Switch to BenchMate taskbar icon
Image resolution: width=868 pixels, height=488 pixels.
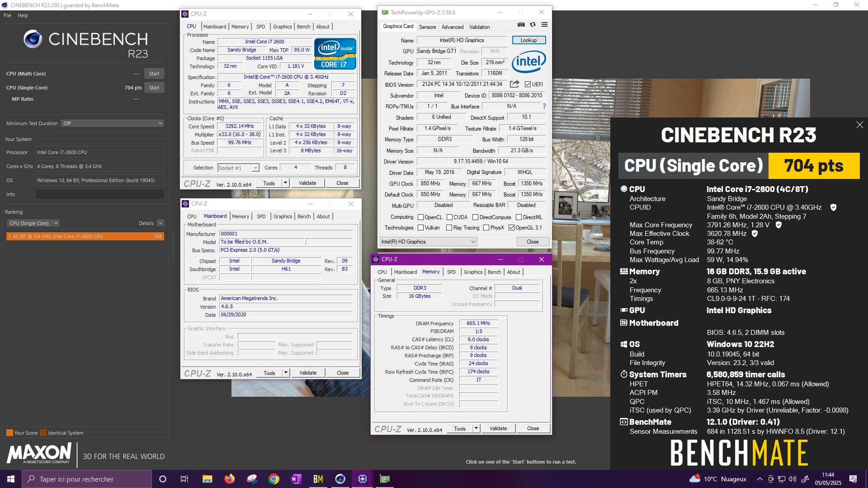pos(318,479)
